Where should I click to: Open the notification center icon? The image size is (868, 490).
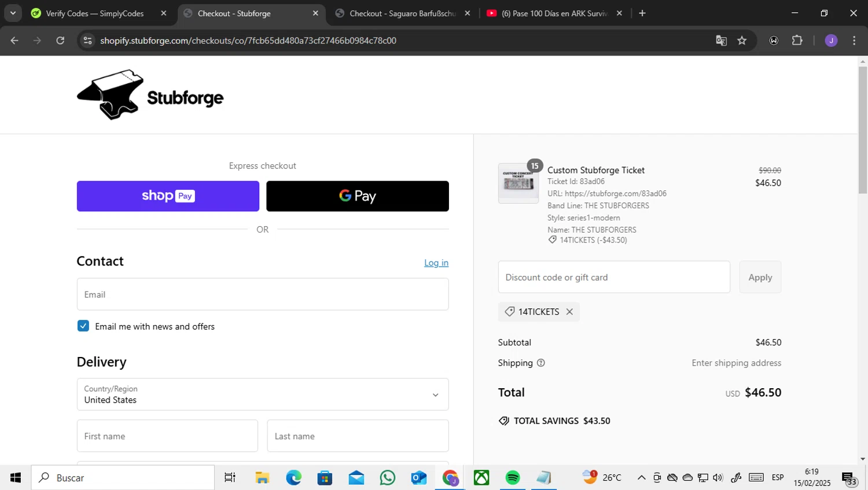[849, 478]
